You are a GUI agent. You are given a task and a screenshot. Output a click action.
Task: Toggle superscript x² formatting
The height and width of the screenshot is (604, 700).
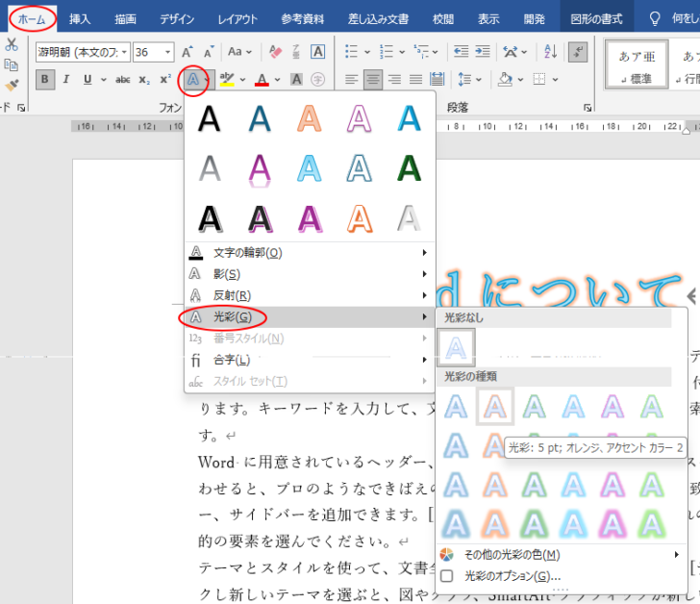click(x=165, y=80)
